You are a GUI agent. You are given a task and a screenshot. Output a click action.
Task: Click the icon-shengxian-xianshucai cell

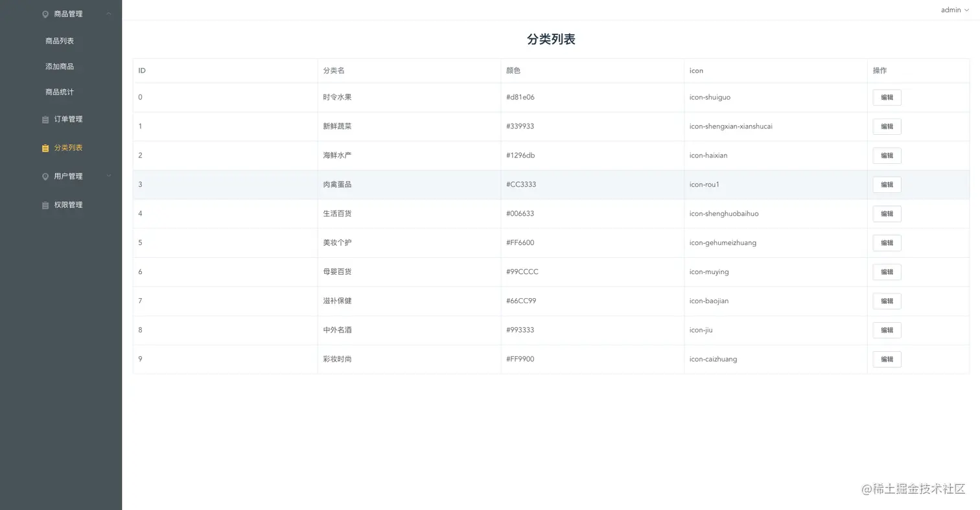pyautogui.click(x=776, y=126)
